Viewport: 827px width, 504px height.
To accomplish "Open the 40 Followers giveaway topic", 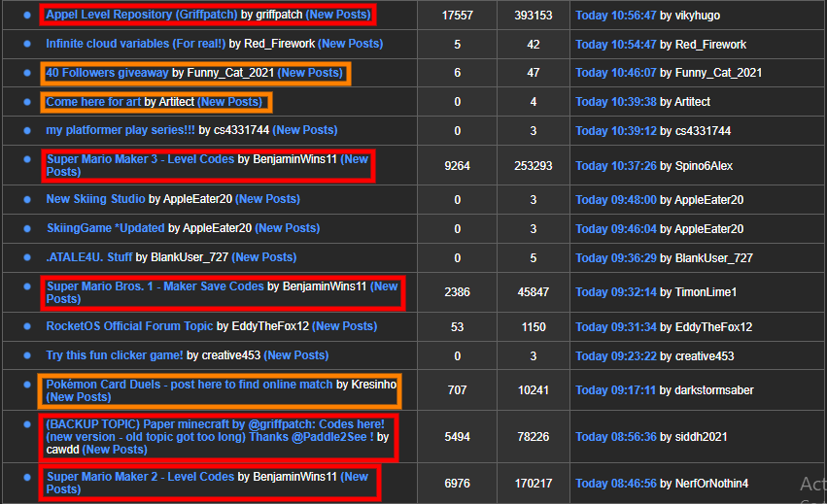I will pyautogui.click(x=107, y=73).
